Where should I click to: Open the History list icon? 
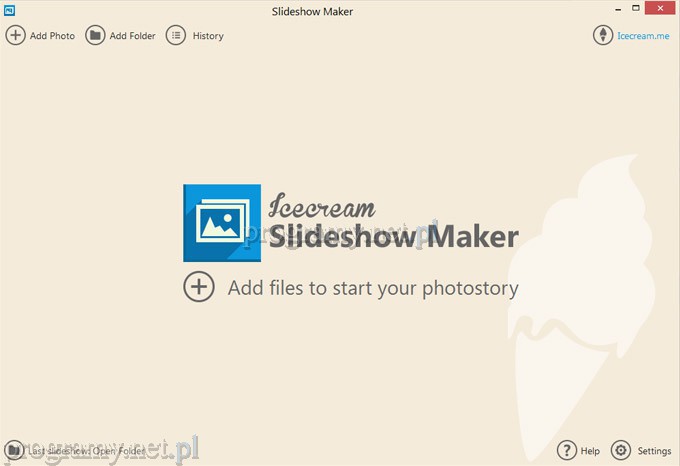(x=176, y=35)
